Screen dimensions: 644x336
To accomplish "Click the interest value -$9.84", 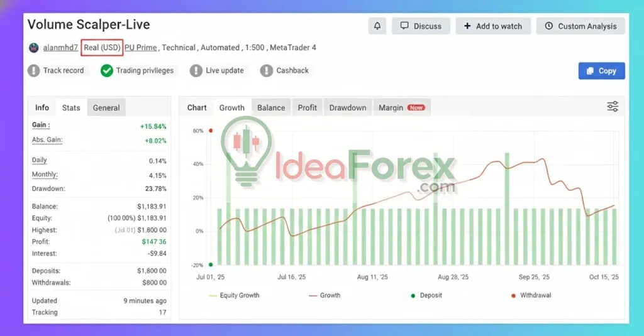I will pos(157,254).
